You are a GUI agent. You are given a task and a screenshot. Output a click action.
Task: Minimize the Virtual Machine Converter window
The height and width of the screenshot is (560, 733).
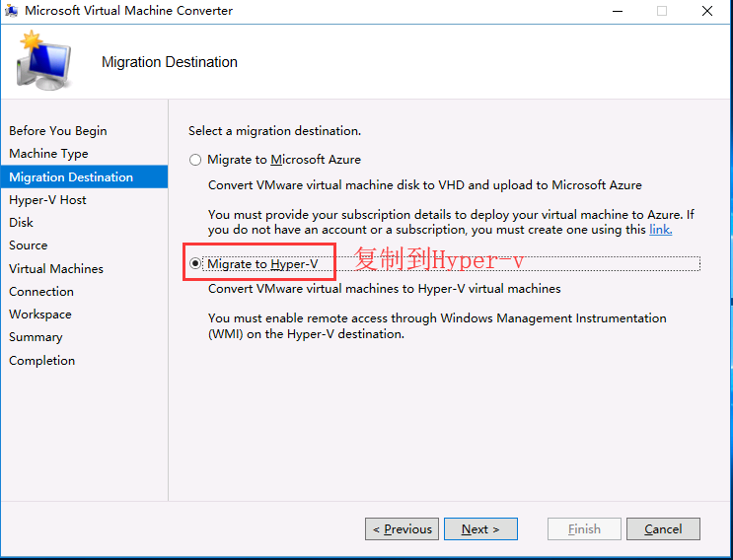tap(618, 11)
